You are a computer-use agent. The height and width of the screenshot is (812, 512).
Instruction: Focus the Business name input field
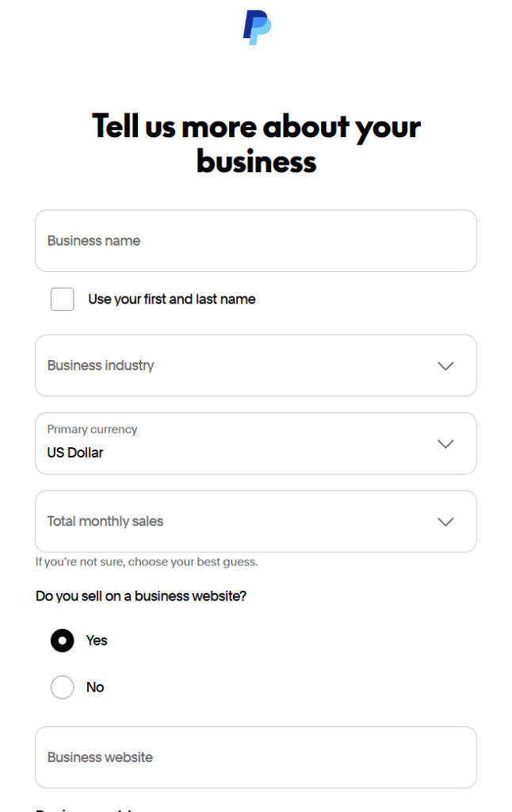(x=255, y=241)
